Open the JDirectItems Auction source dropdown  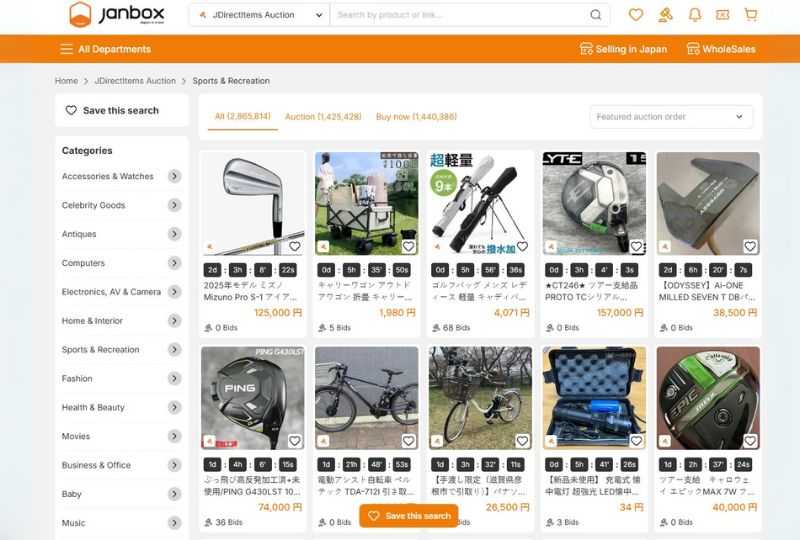click(x=260, y=15)
